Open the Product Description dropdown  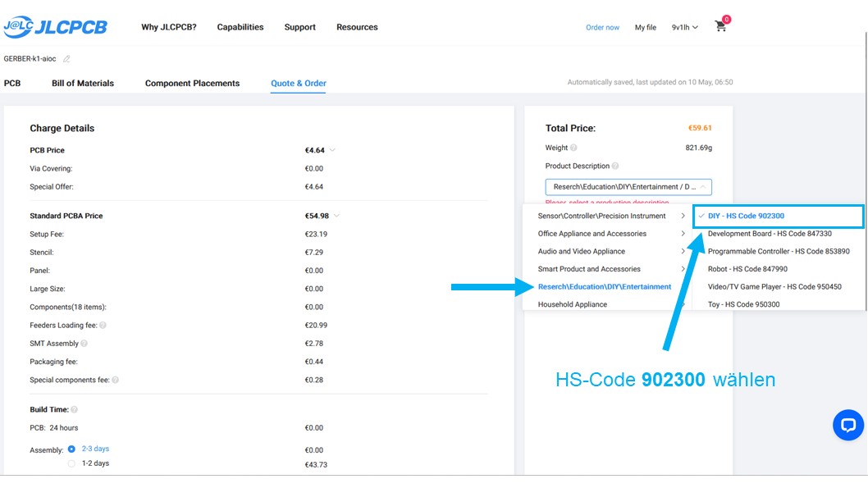[x=628, y=187]
